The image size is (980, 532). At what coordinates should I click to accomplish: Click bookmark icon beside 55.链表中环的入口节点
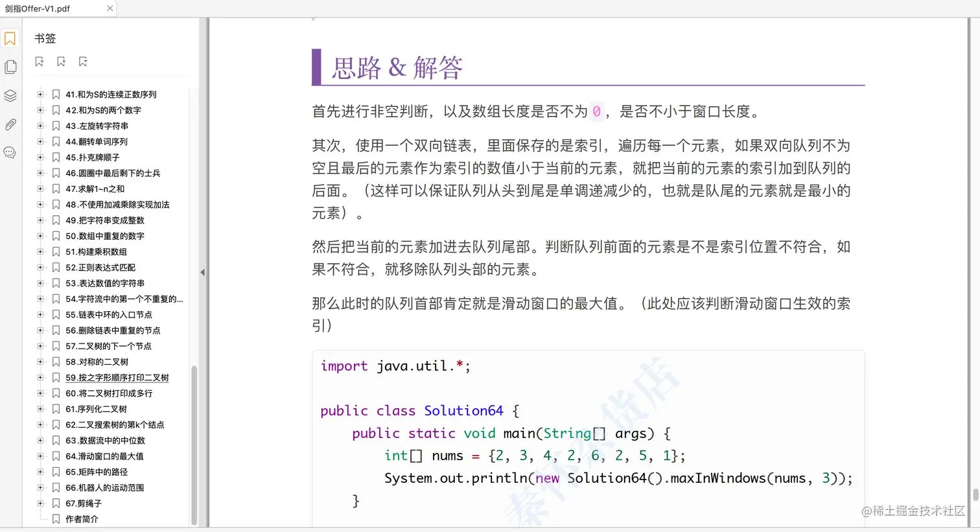[x=56, y=314]
